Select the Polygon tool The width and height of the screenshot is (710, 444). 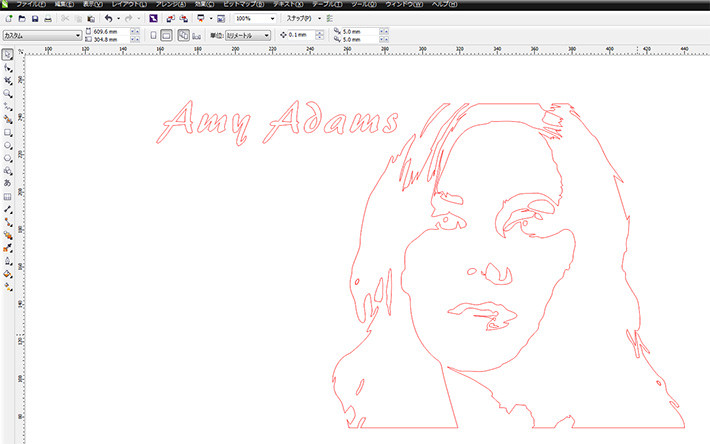[8, 158]
